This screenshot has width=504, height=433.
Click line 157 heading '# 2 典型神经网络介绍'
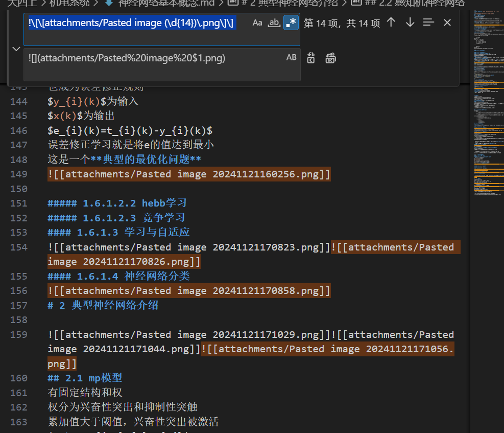103,305
